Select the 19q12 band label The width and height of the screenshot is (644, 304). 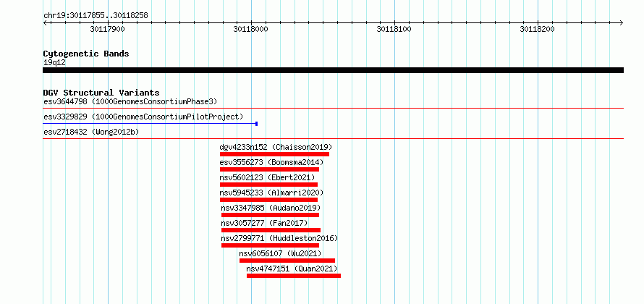(x=54, y=63)
